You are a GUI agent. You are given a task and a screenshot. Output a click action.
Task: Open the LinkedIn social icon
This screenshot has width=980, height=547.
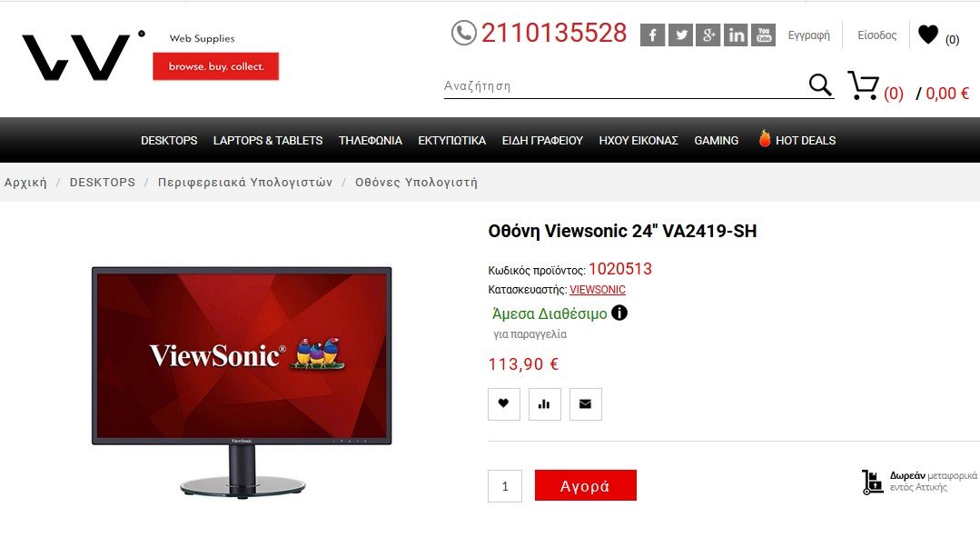coord(737,35)
